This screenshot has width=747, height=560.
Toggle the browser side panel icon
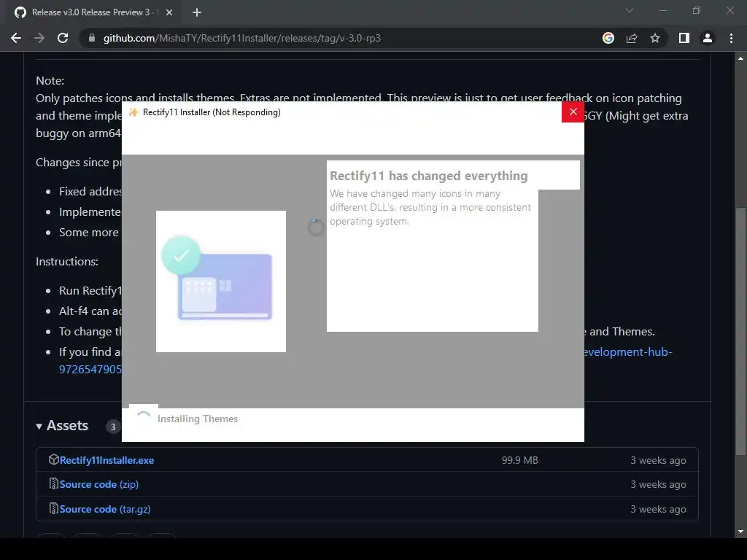point(684,38)
